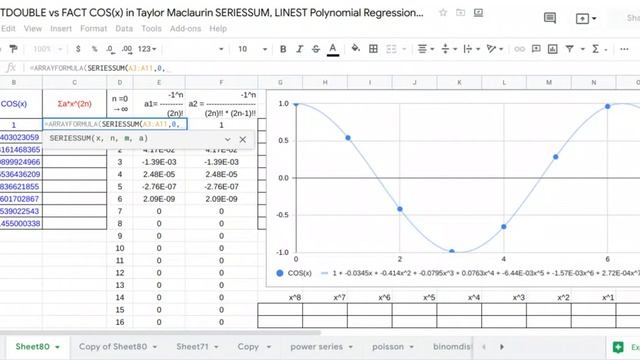Expand the SERIESSUM formula help details
The height and width of the screenshot is (360, 640).
pos(228,139)
